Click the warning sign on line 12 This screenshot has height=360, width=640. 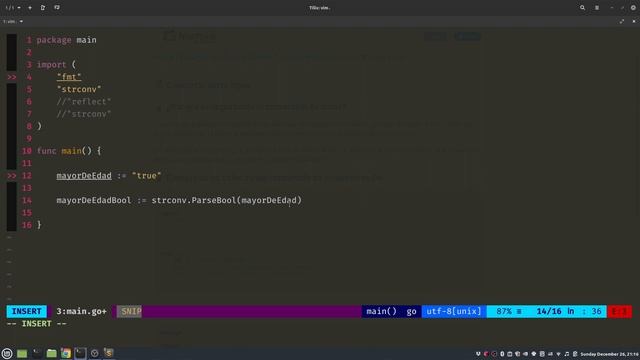(11, 176)
